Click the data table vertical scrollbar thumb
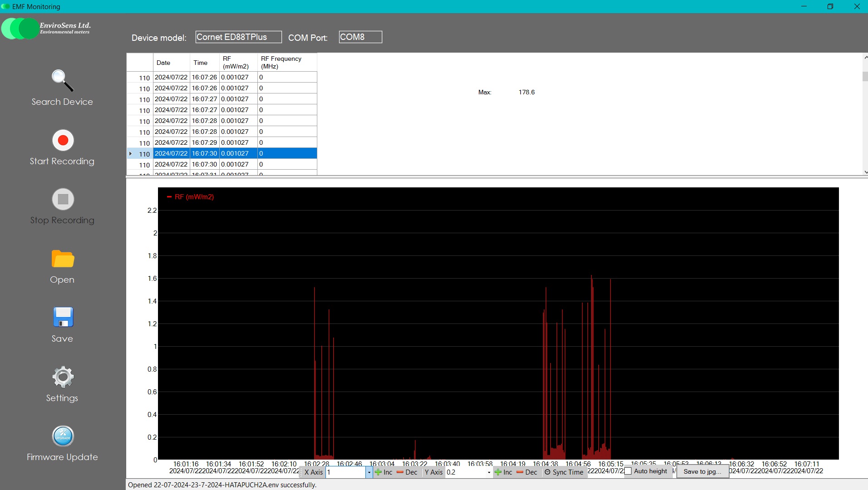Viewport: 868px width, 490px height. coord(865,76)
